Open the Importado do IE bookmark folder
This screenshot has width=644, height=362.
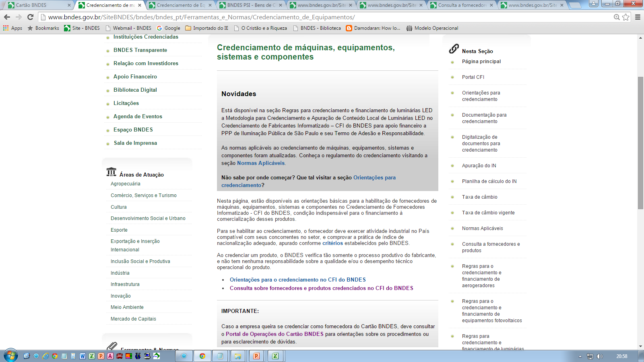pos(207,28)
